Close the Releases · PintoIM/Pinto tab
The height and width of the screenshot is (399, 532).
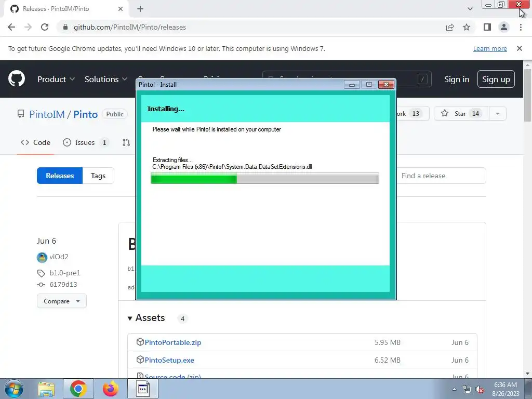click(121, 9)
